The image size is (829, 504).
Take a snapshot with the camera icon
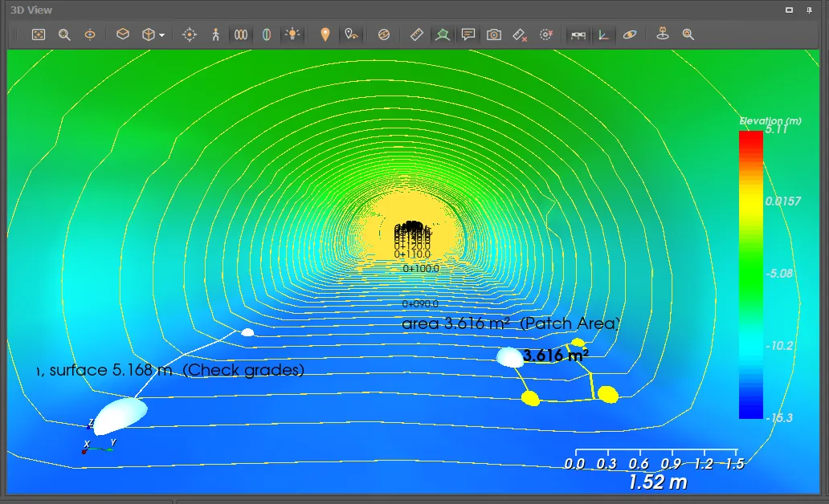(x=494, y=35)
